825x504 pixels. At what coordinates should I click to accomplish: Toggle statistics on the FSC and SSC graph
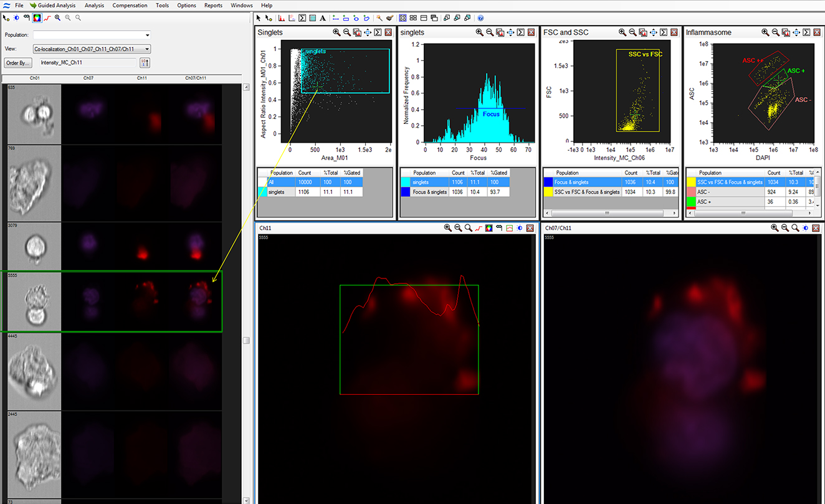point(664,32)
